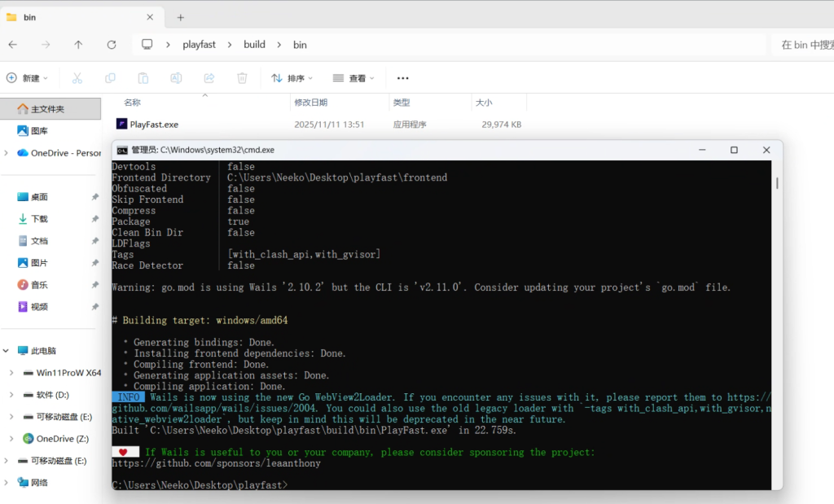Open 下载 folder in sidebar
This screenshot has height=504, width=834.
tap(39, 219)
